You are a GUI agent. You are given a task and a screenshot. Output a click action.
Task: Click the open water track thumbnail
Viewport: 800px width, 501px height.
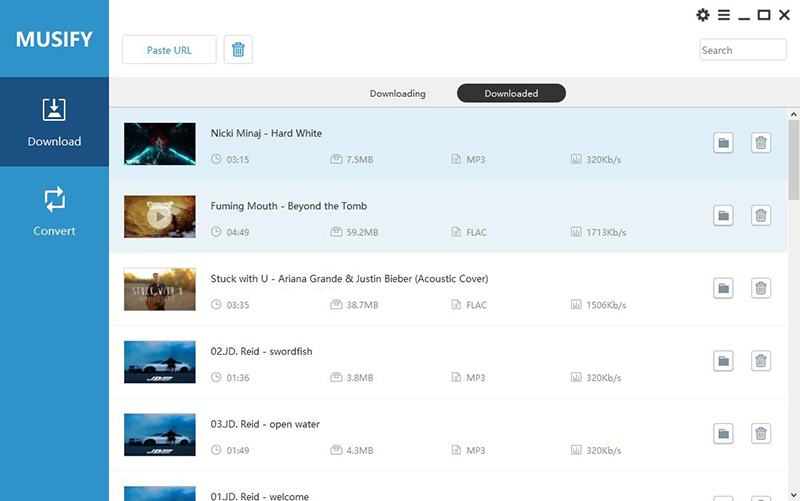pyautogui.click(x=160, y=435)
